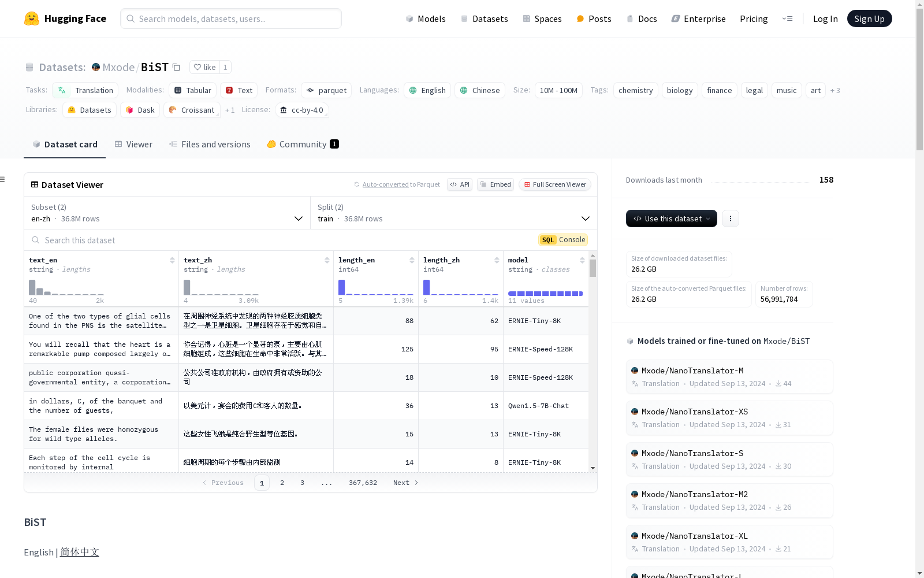Open the left sidebar table of contents icon
The image size is (924, 578).
point(3,179)
